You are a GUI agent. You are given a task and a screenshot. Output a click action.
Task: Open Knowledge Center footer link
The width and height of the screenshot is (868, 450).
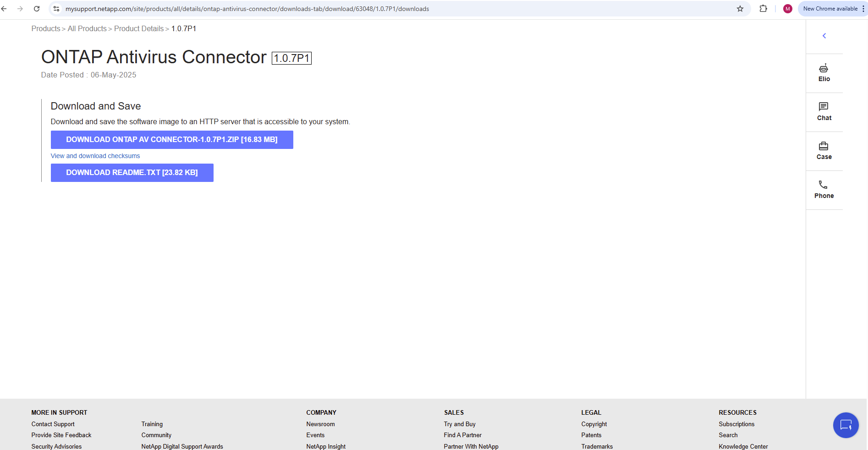click(743, 446)
